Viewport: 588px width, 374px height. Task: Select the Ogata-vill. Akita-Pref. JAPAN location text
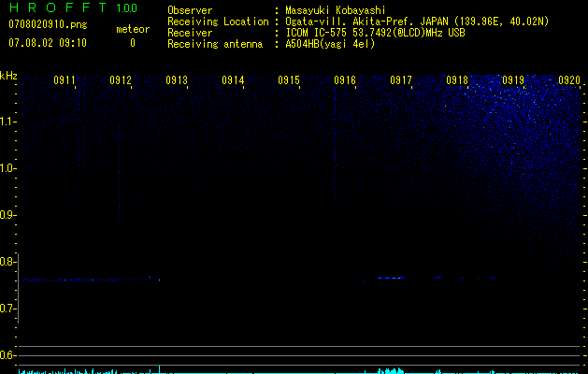(417, 22)
